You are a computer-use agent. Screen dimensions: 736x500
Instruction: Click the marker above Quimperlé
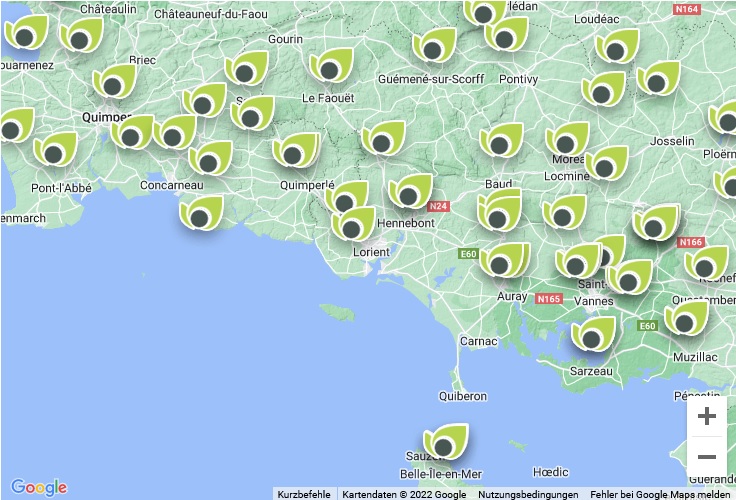tap(295, 153)
